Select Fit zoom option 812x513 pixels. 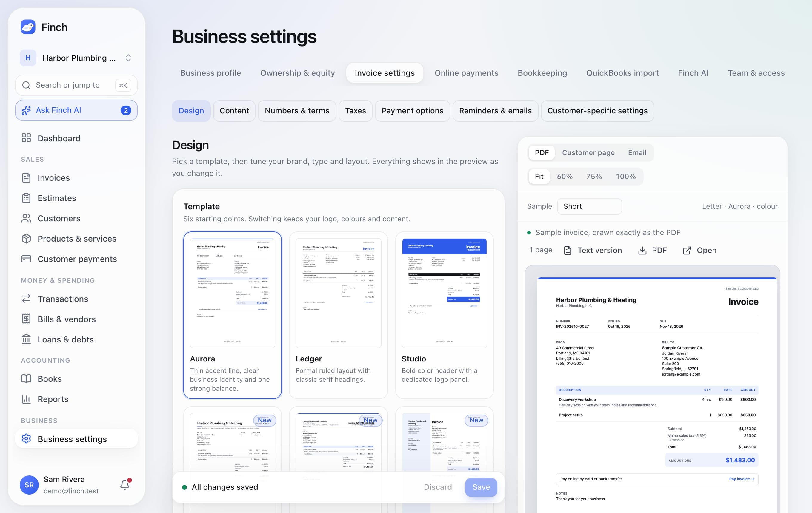click(x=539, y=177)
